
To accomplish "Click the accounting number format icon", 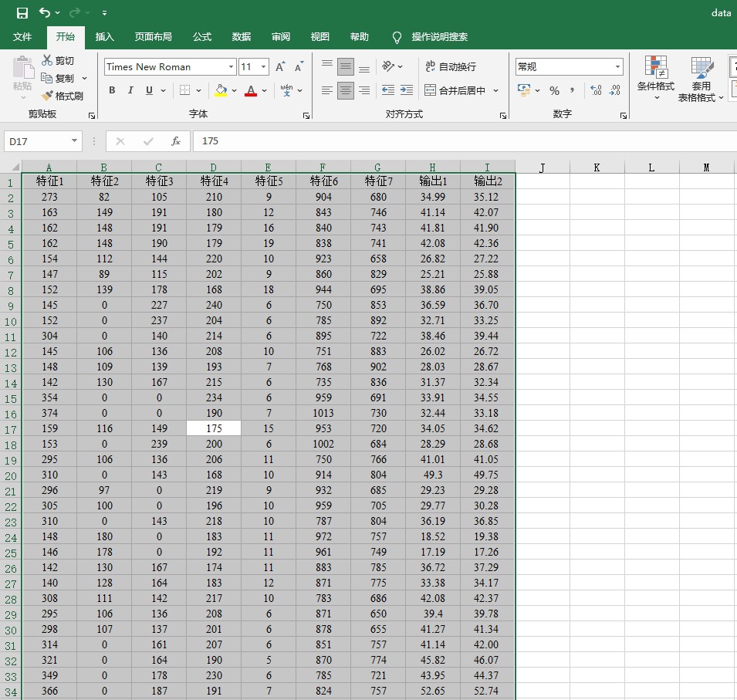I will (x=524, y=90).
